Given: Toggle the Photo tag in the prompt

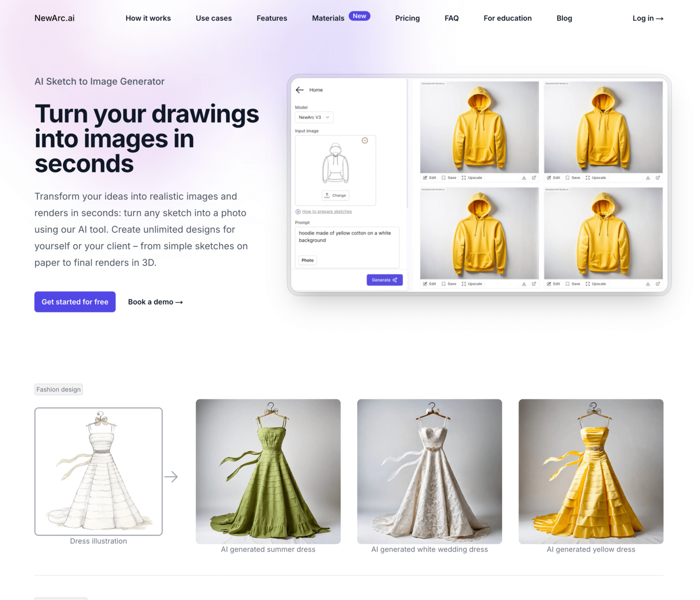Looking at the screenshot, I should [x=307, y=260].
